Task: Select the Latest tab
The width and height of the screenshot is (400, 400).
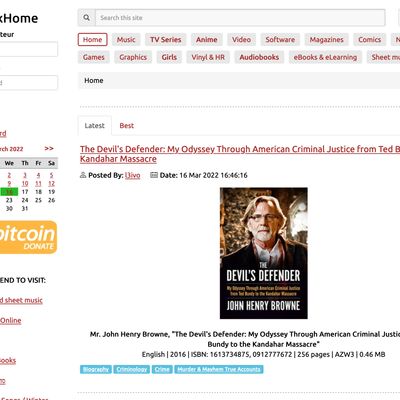Action: click(95, 126)
